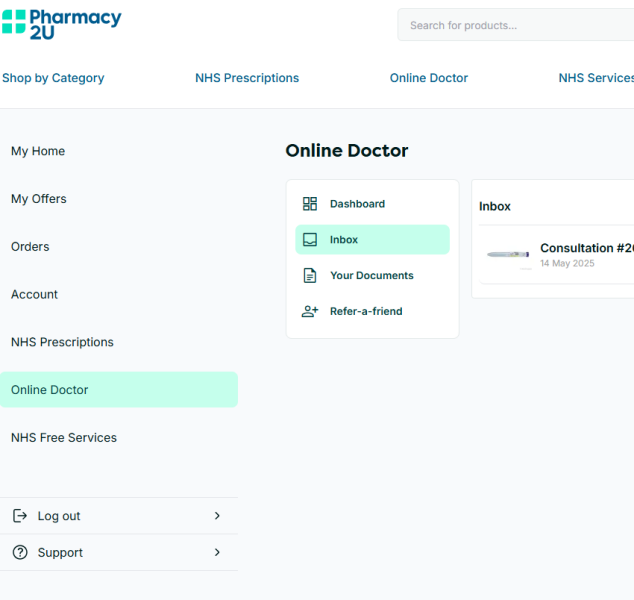Viewport: 634px width, 600px height.
Task: Click the Pharmacy2U logo
Action: [x=61, y=24]
